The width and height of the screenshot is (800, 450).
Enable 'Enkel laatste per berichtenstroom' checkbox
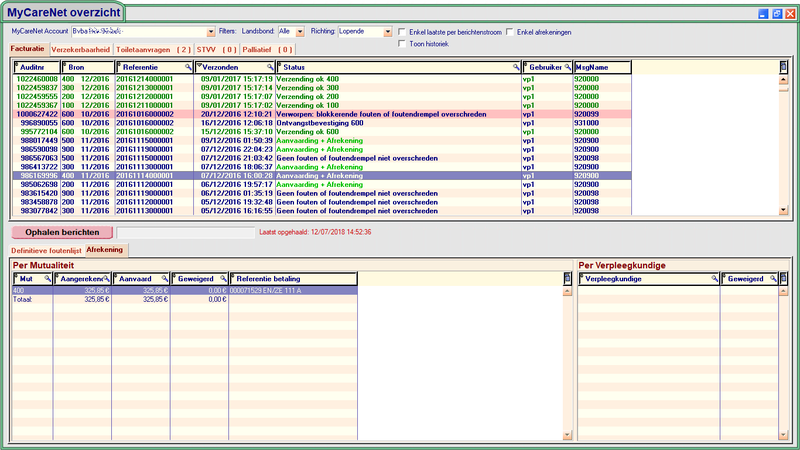pos(402,32)
